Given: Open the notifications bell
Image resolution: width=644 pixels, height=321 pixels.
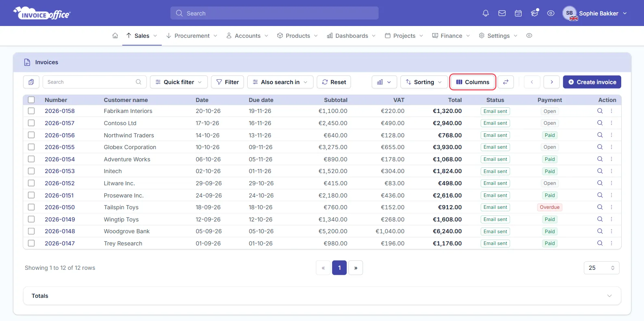Looking at the screenshot, I should click(485, 13).
